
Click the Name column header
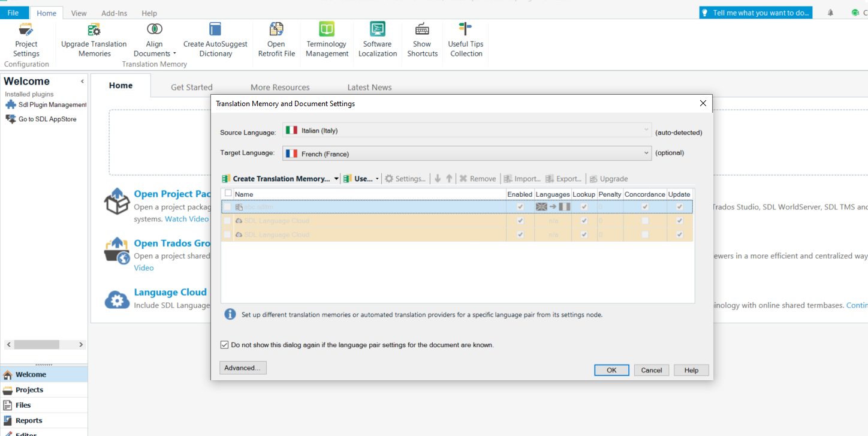click(369, 194)
